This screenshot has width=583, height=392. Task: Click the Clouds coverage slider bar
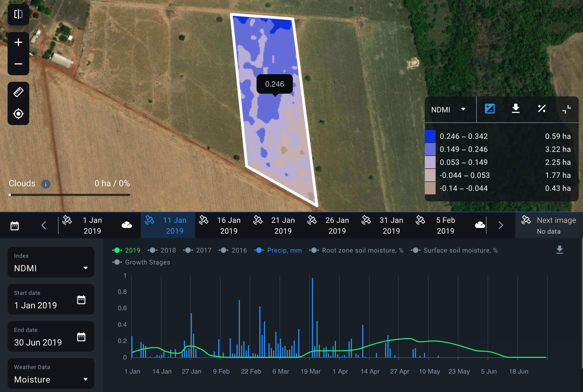(x=69, y=195)
